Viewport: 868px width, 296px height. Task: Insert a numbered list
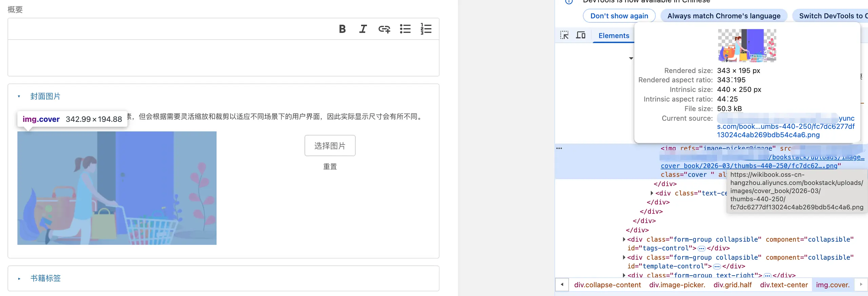click(x=426, y=29)
